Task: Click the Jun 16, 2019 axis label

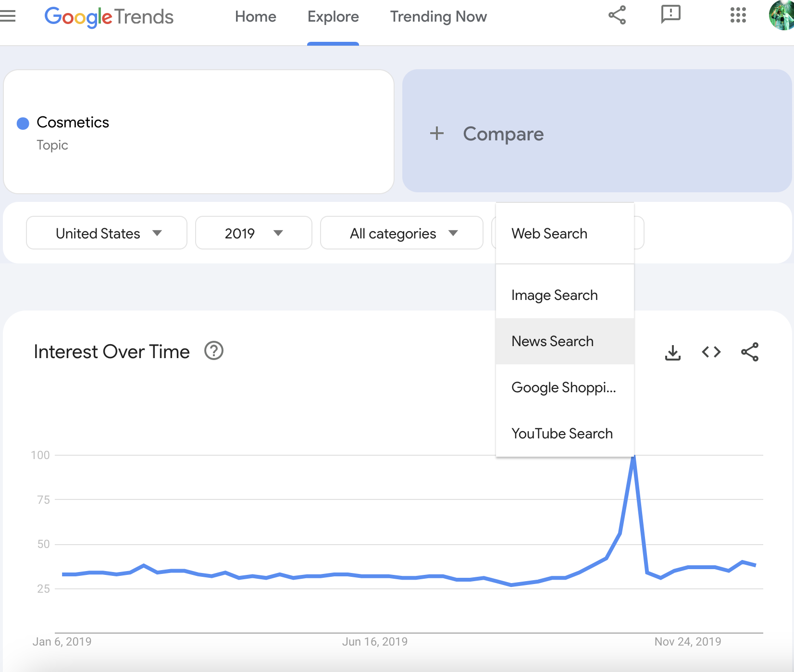Action: pyautogui.click(x=375, y=642)
